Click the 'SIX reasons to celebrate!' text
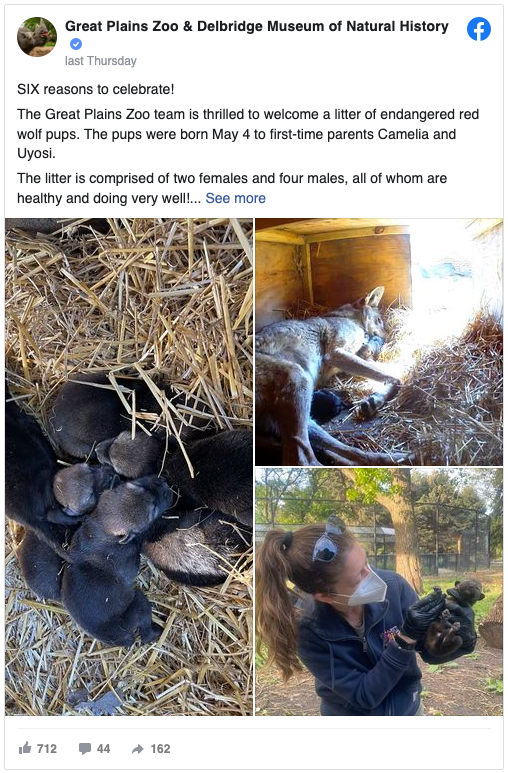 click(x=96, y=89)
